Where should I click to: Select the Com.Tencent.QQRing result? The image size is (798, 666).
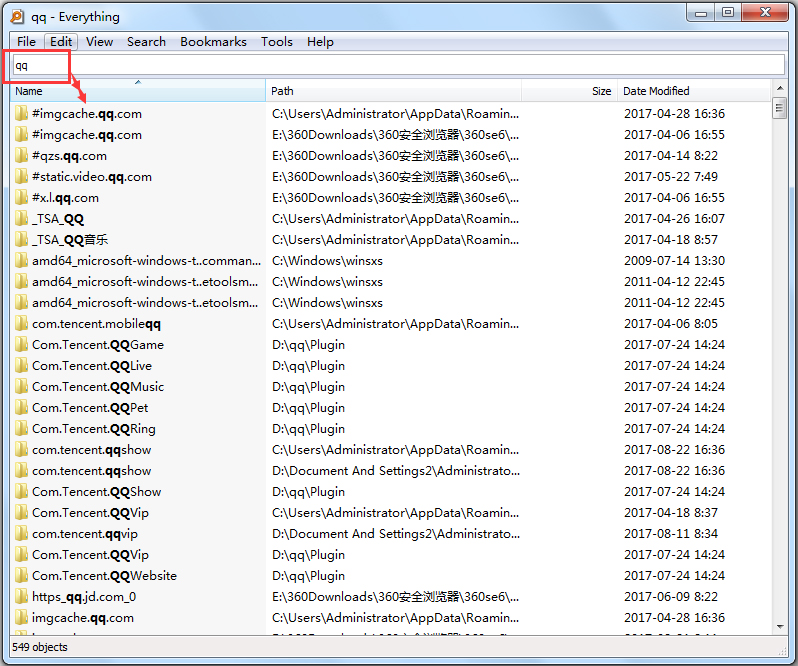tap(94, 429)
